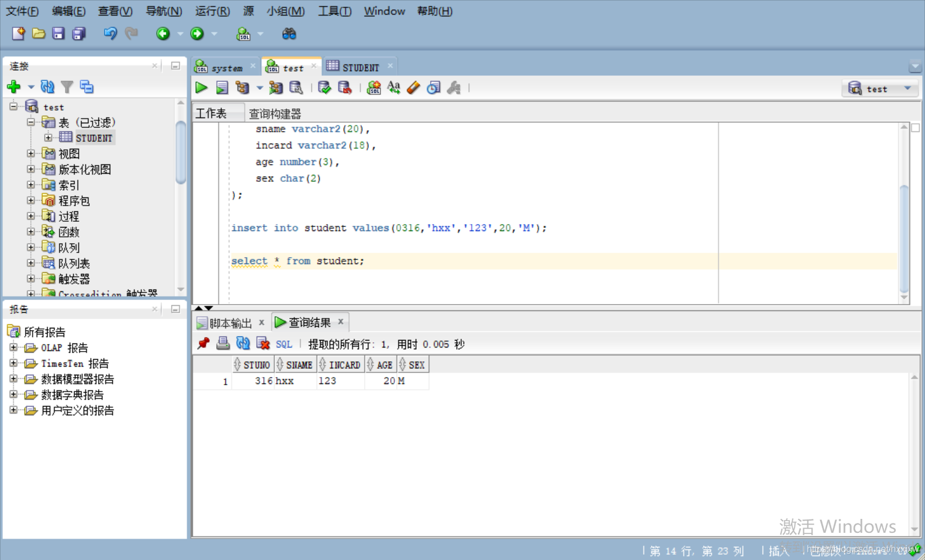Click the SQL link in results toolbar
The height and width of the screenshot is (560, 925).
283,344
